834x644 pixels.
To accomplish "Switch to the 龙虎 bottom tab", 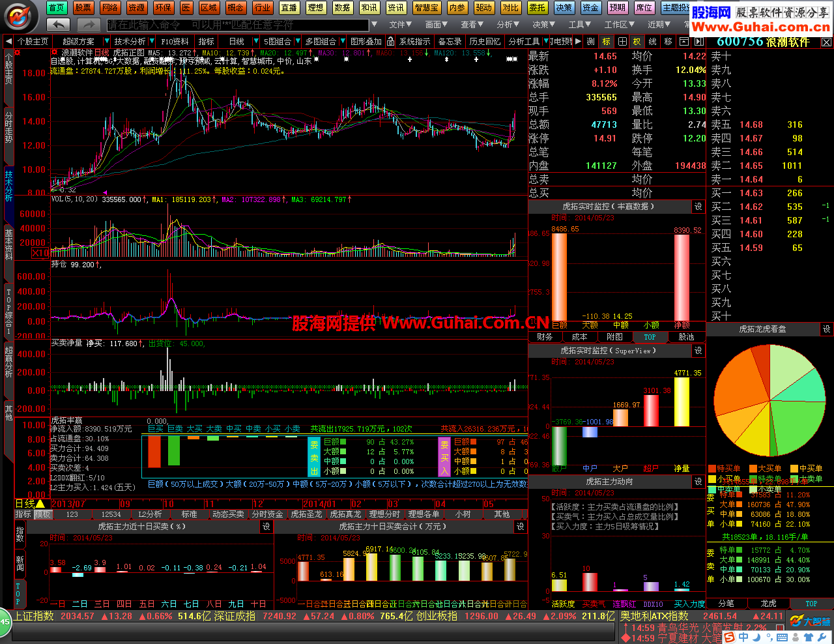I will (768, 604).
